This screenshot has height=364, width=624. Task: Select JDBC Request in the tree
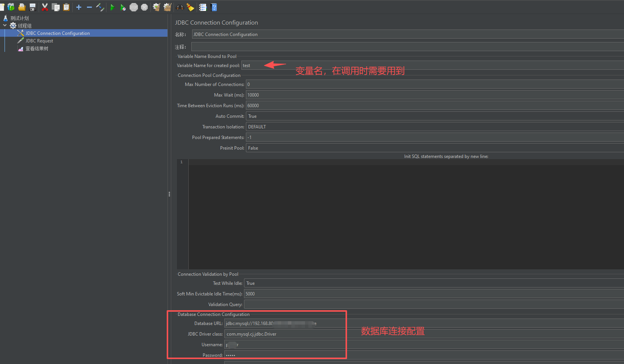coord(39,41)
